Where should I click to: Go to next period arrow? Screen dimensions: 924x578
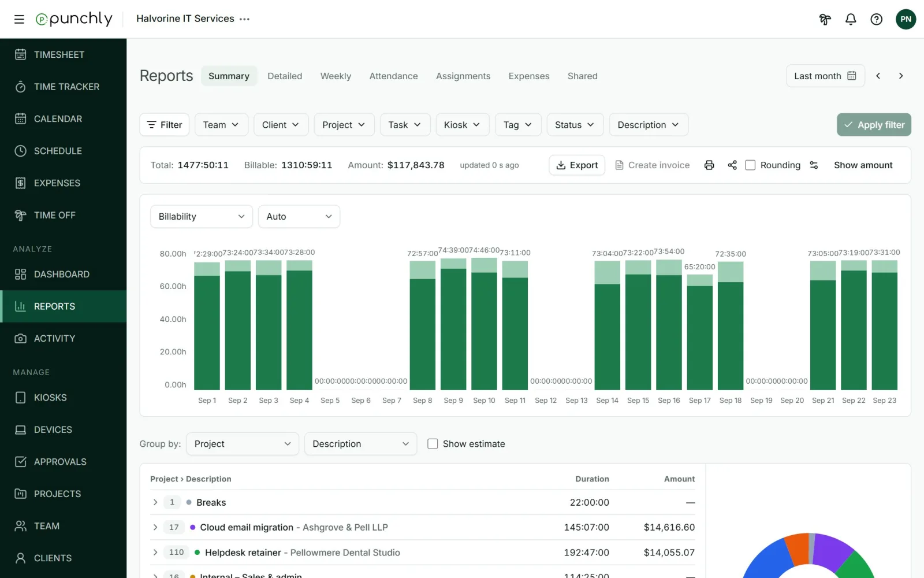(x=901, y=76)
